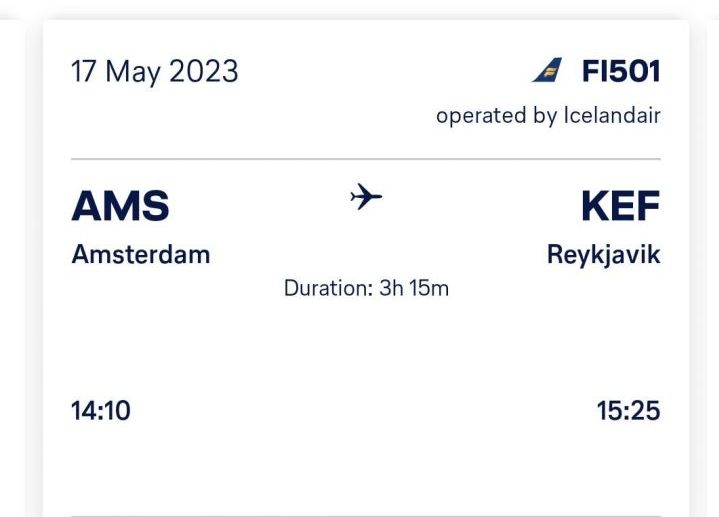Select the AMS departure airport code
The width and height of the screenshot is (719, 517).
[120, 207]
